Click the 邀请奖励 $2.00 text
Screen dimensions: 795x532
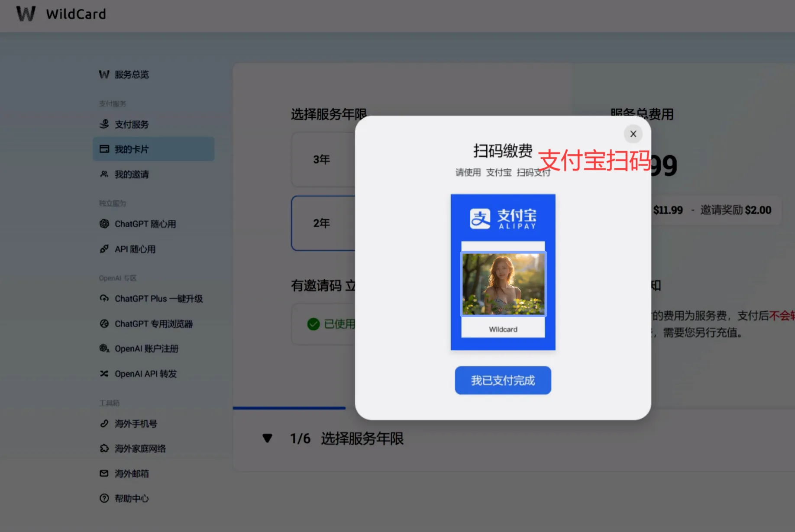tap(736, 210)
